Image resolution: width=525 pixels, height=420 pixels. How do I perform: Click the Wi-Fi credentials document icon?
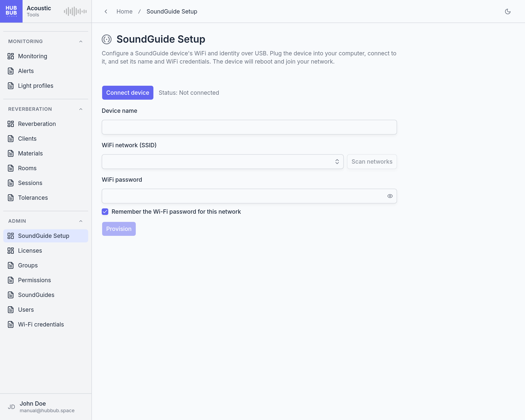11,325
